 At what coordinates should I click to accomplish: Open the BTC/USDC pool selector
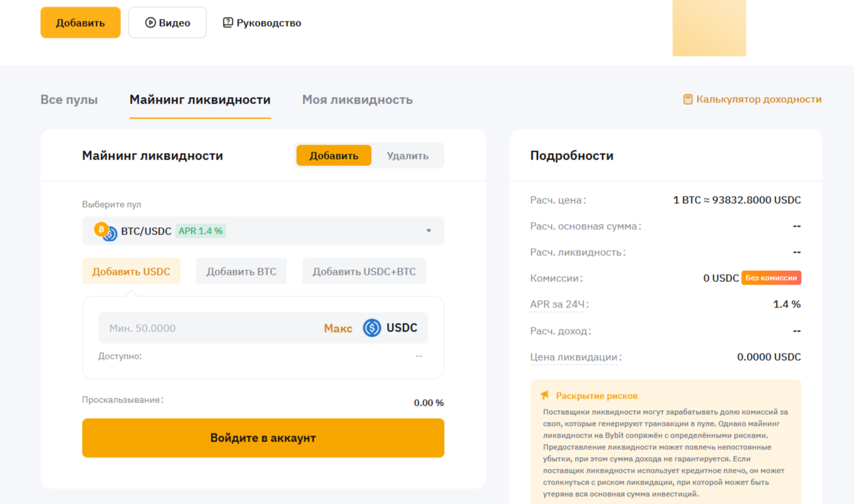click(x=263, y=231)
